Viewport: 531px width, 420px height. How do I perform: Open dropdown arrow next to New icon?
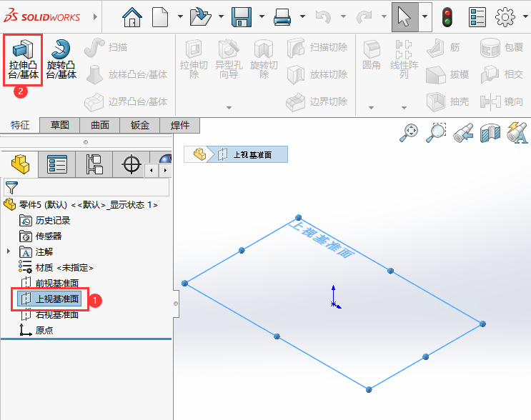180,16
